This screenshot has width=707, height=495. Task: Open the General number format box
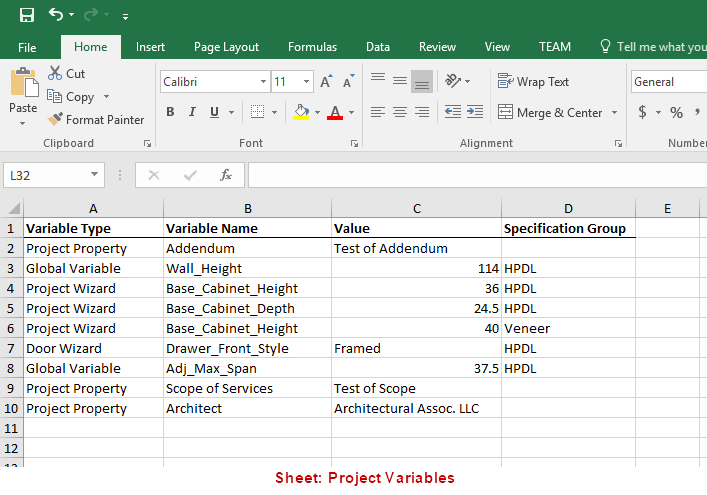tap(669, 82)
